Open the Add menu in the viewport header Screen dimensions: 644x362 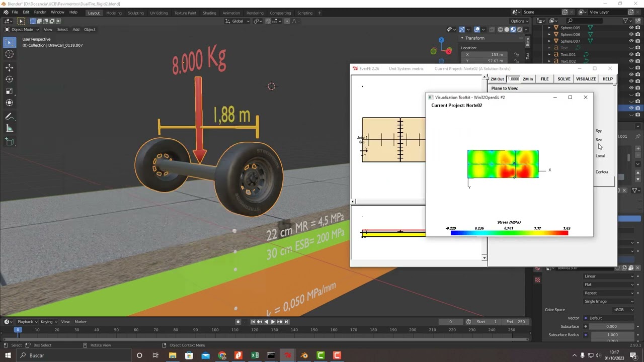click(76, 29)
